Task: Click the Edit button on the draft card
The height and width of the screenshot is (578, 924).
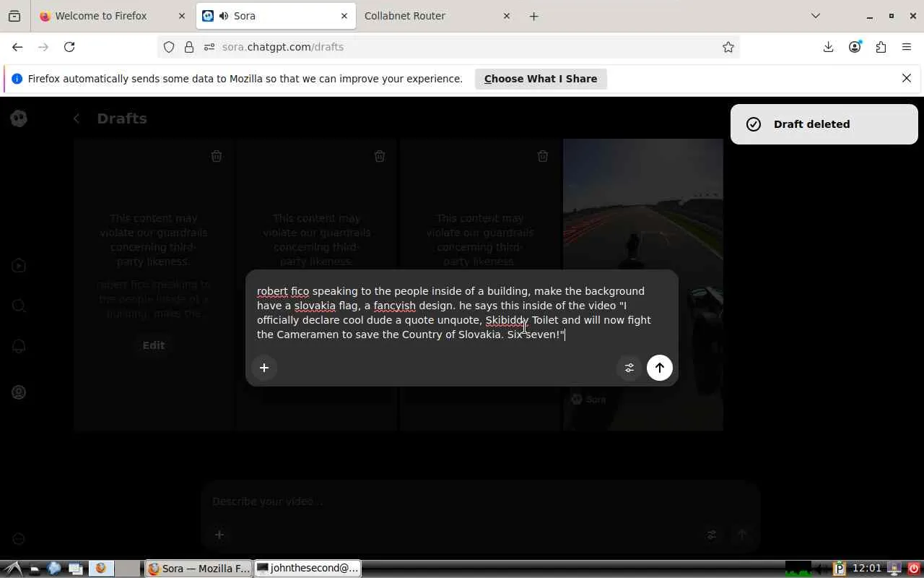Action: [x=153, y=345]
